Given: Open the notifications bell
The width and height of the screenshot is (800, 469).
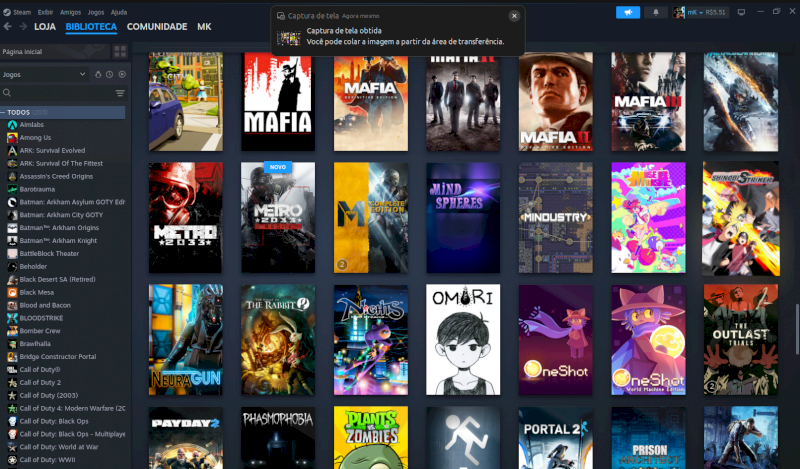Looking at the screenshot, I should click(x=656, y=12).
